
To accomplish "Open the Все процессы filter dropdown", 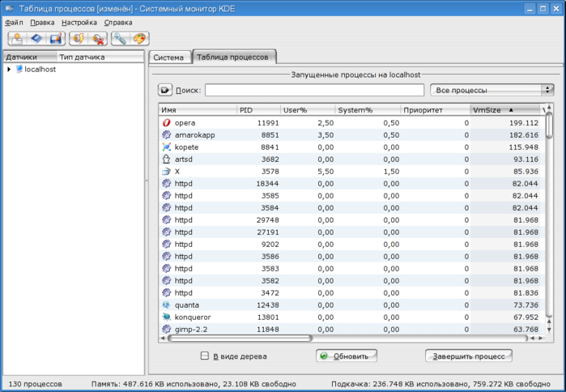I will coord(492,90).
